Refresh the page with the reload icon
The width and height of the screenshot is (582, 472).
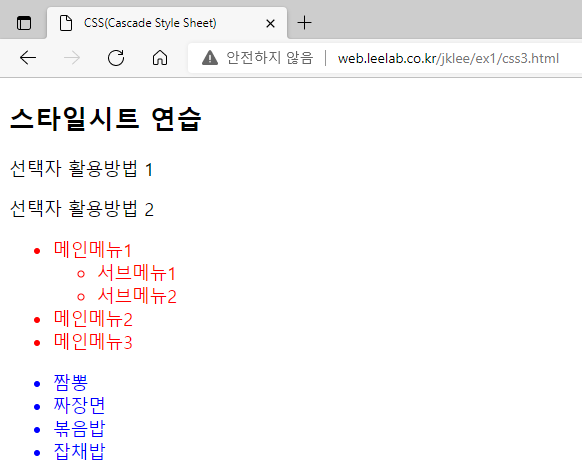pos(116,58)
